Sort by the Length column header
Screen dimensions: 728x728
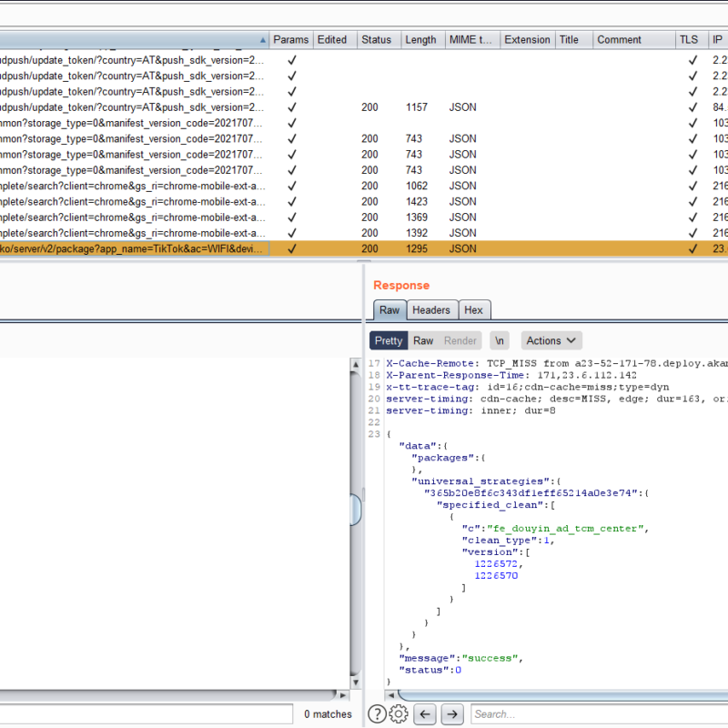(x=420, y=40)
